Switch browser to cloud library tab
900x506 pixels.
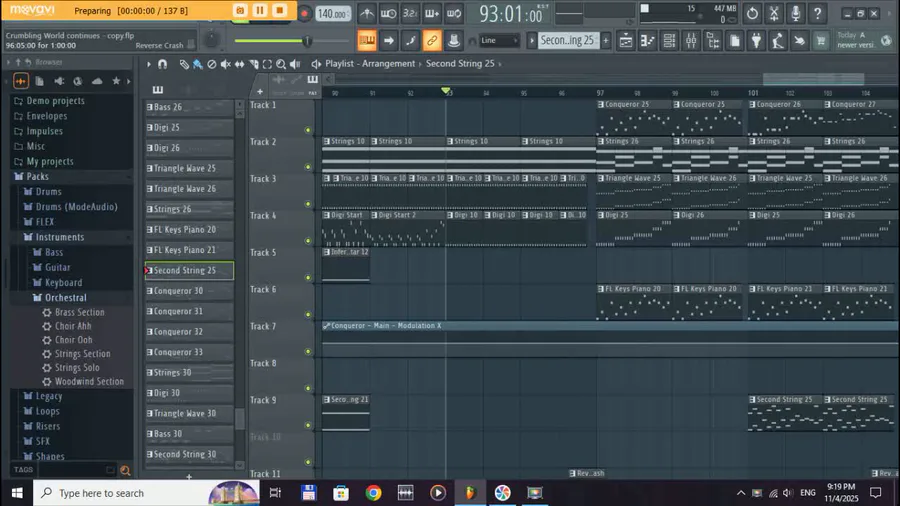97,81
